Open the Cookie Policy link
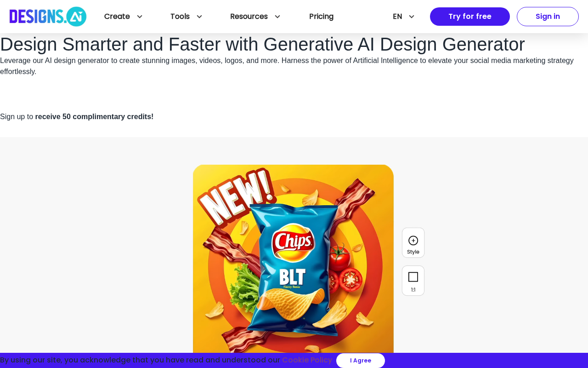 (x=307, y=360)
